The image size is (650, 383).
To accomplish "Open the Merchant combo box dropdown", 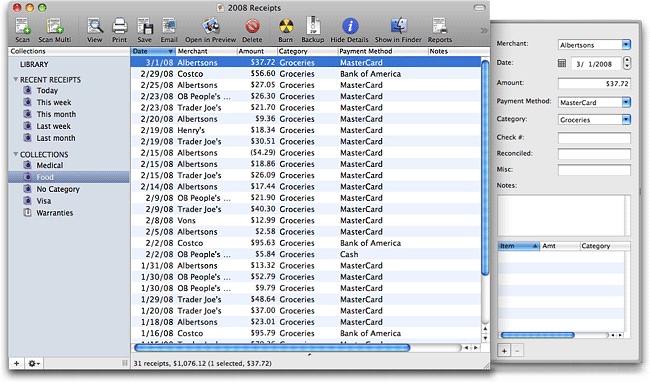I will pyautogui.click(x=626, y=44).
